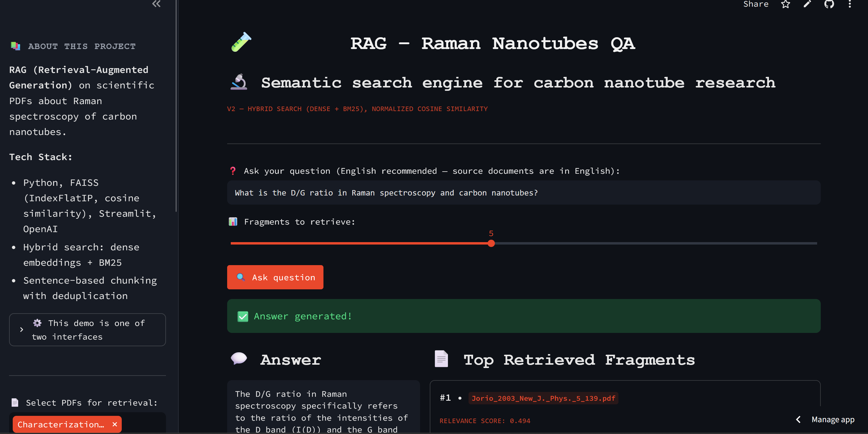Click the test tube icon near title
868x434 pixels.
(241, 42)
